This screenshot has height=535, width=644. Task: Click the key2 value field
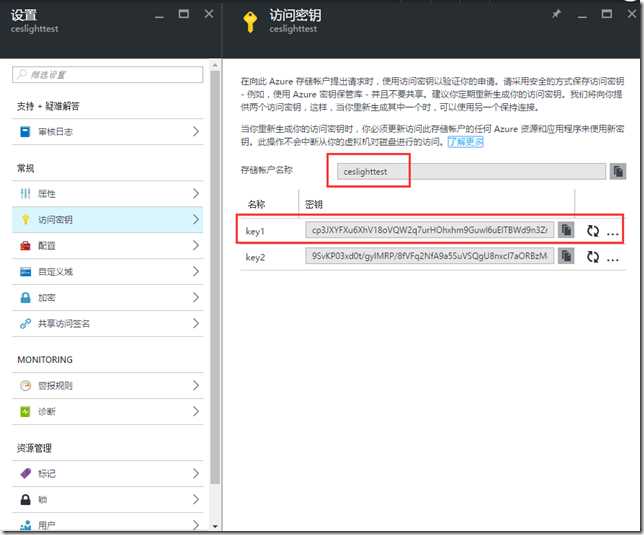(429, 256)
